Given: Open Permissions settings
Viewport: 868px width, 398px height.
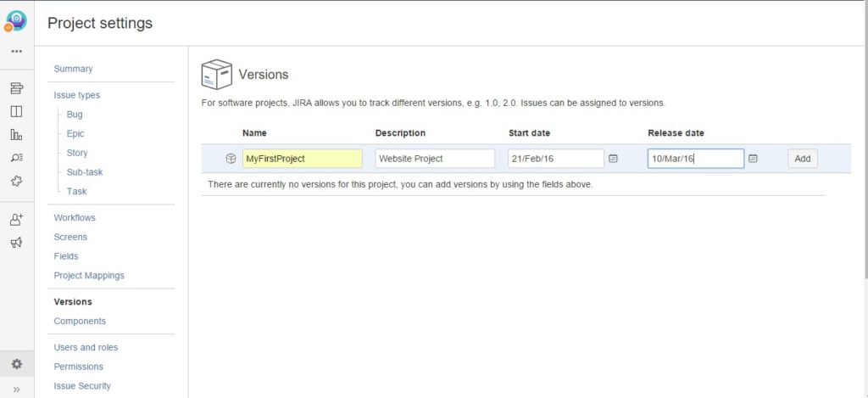Looking at the screenshot, I should tap(79, 367).
